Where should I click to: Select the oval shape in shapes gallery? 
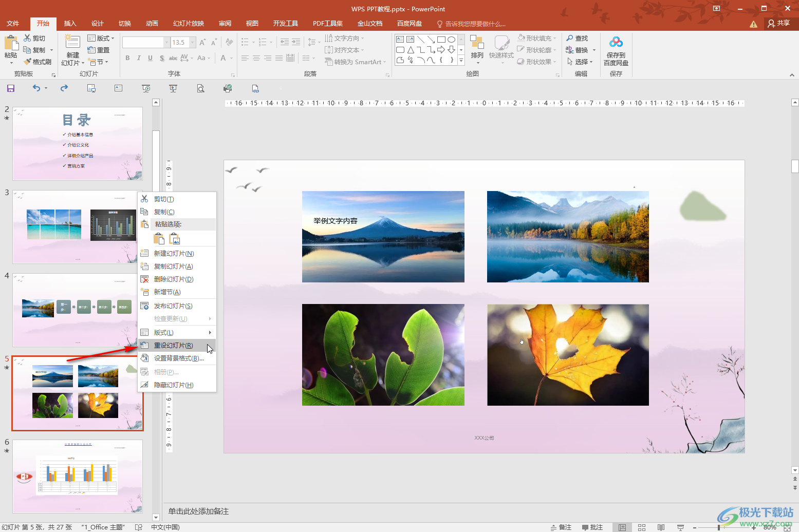click(451, 40)
